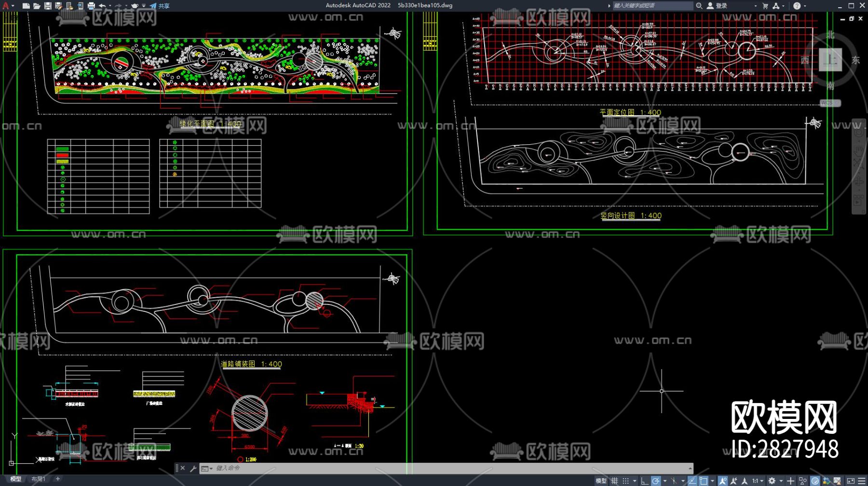Click the 共享 share button
The width and height of the screenshot is (868, 486).
[160, 6]
